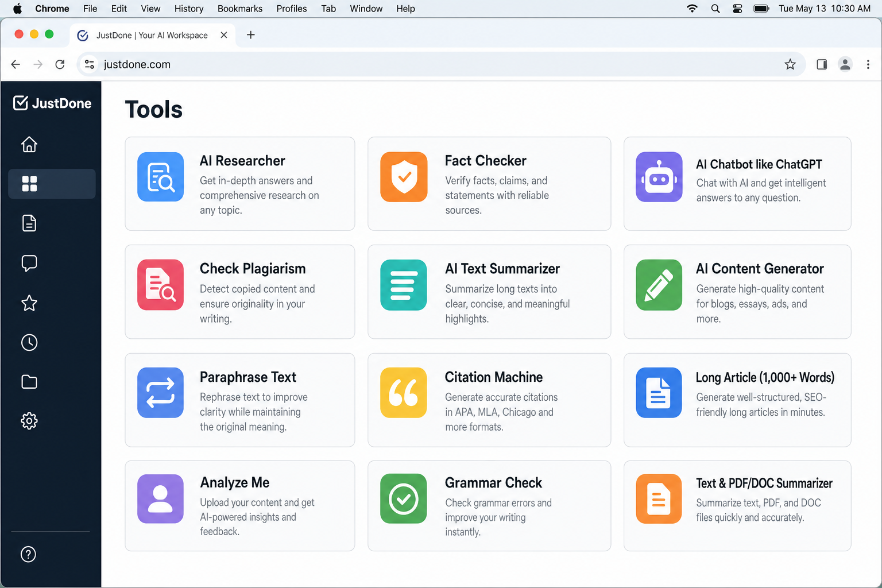Click the Help question mark icon

(x=29, y=554)
